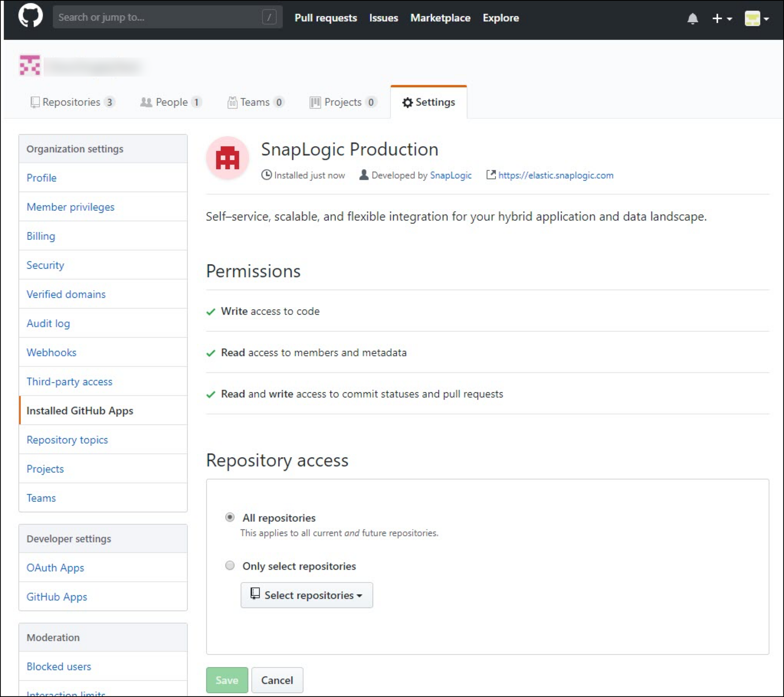
Task: Click the clock icon next to Installed just now
Action: point(266,175)
